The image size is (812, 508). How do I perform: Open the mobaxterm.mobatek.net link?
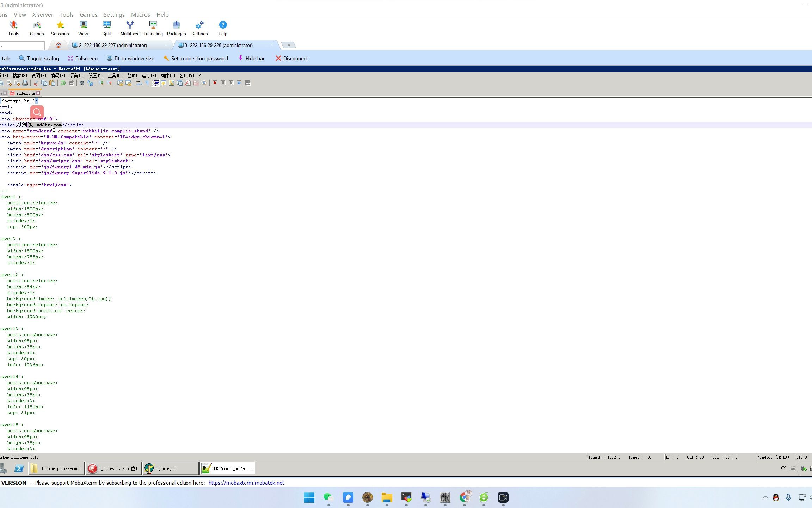pos(246,483)
